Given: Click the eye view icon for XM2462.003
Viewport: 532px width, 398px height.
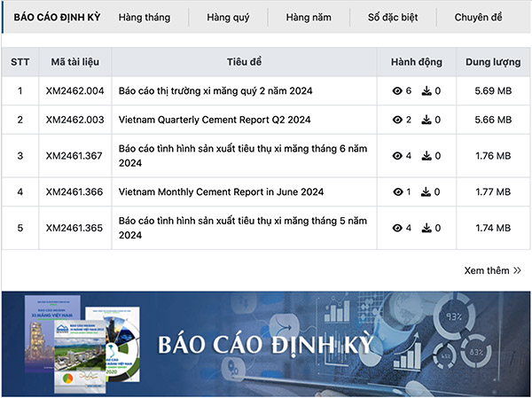Looking at the screenshot, I should click(397, 120).
